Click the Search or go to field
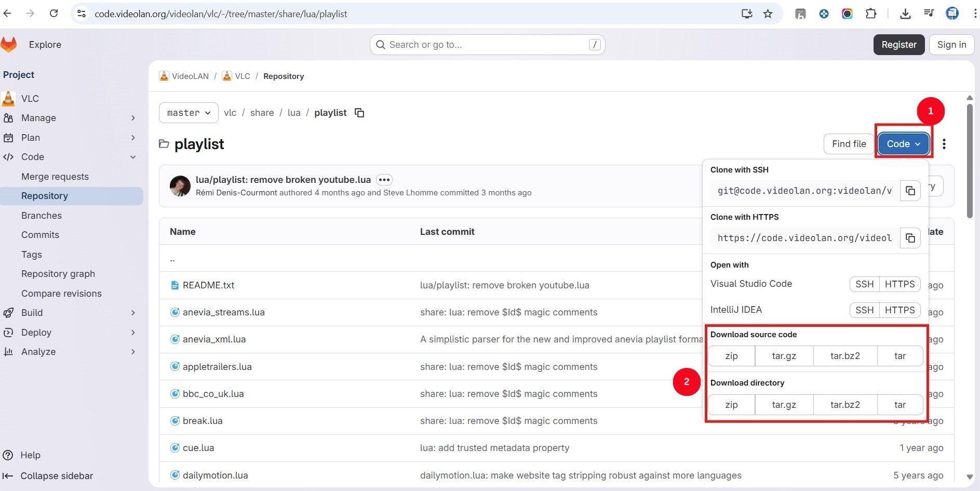Screen dimensions: 980x491 487,45
